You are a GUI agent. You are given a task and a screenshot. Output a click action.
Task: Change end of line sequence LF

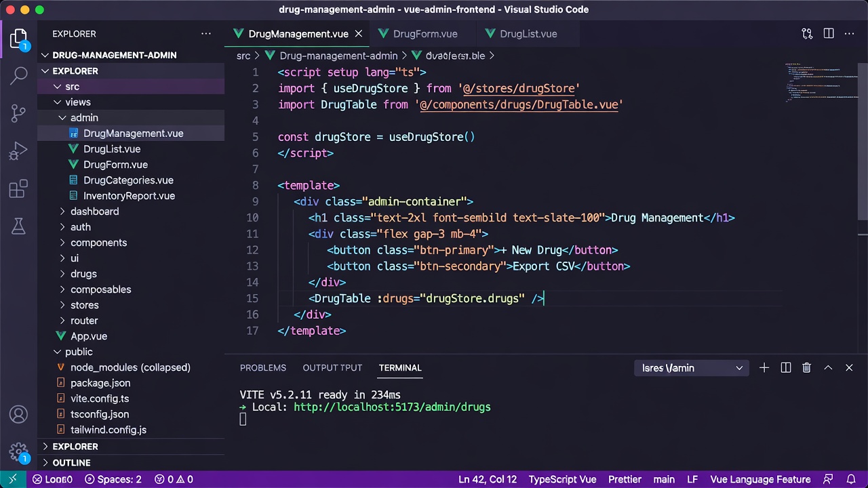tap(692, 479)
